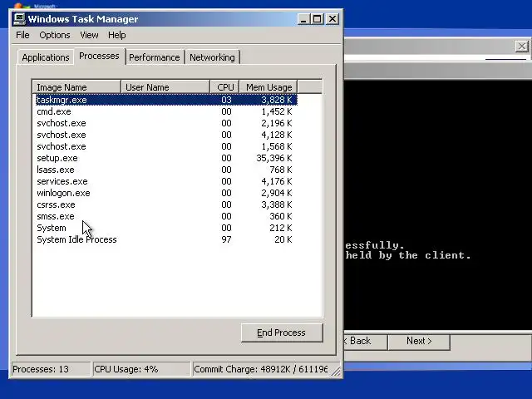Screen dimensions: 532x399
Task: Click the 4,176 K value for services.exe
Action: point(277,181)
